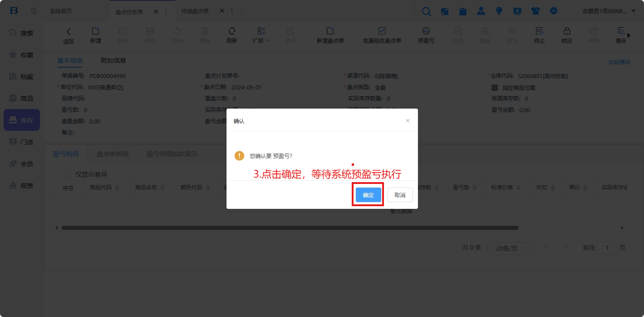Click the 新增 add icon in toolbar

(95, 31)
